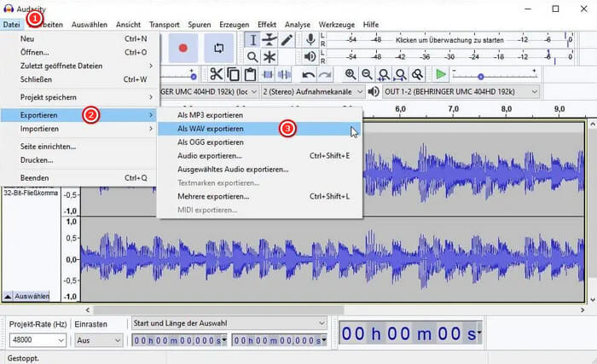The width and height of the screenshot is (597, 364).
Task: Click the red Record button
Action: (183, 48)
